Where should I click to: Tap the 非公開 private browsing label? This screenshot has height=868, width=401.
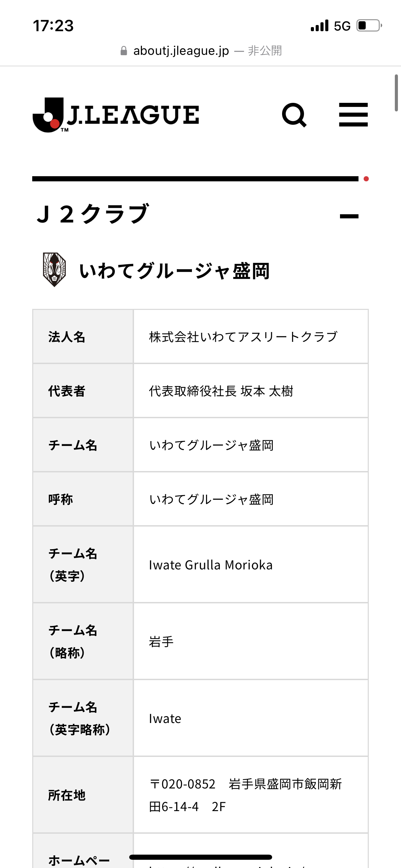pos(265,51)
